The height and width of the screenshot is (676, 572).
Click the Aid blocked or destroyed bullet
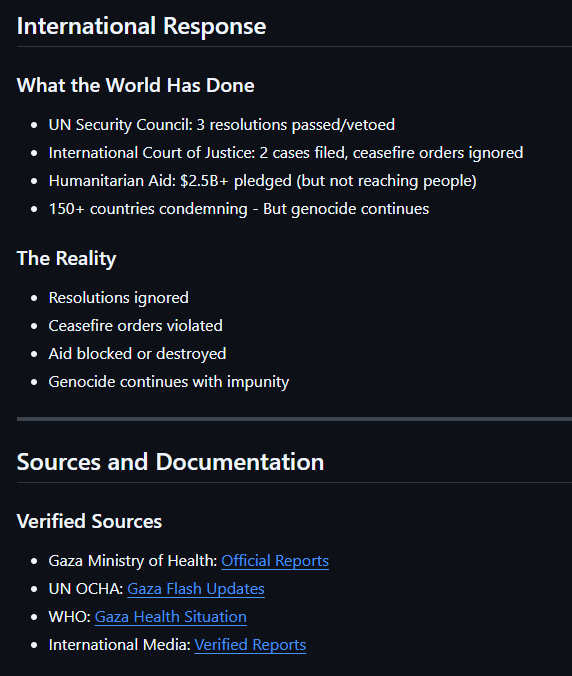point(137,354)
